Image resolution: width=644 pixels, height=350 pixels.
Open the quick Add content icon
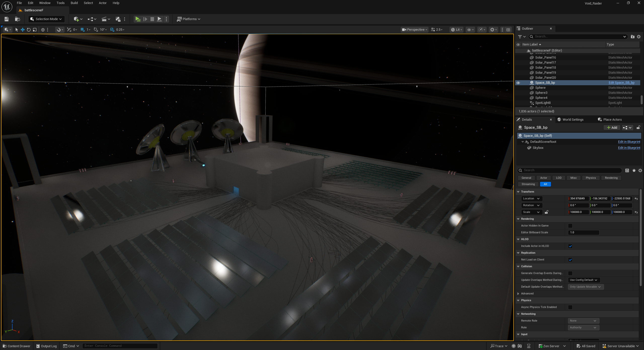tap(76, 19)
